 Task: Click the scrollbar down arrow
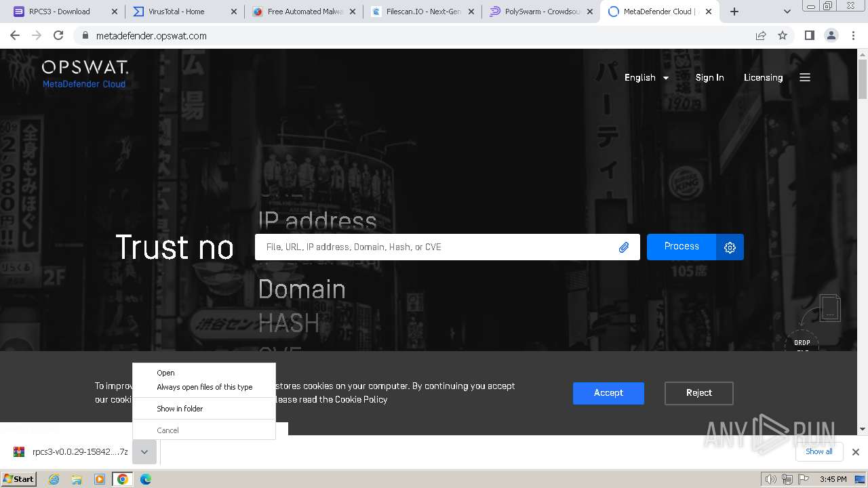tap(862, 428)
